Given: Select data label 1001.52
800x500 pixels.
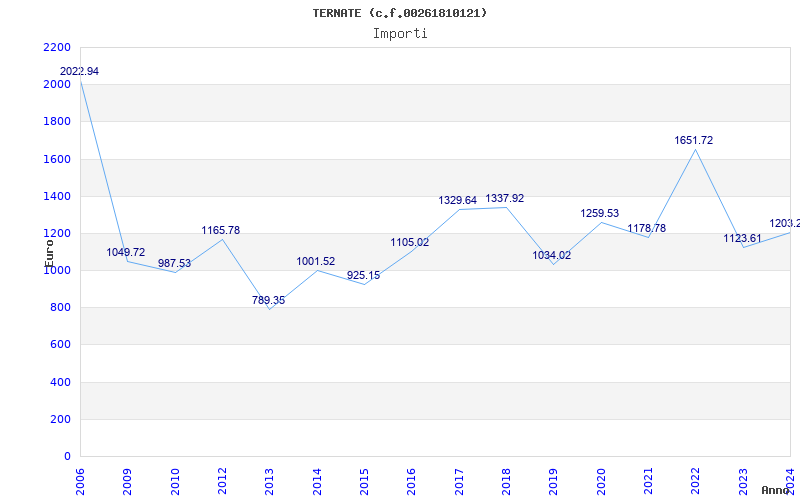Looking at the screenshot, I should pyautogui.click(x=315, y=262).
